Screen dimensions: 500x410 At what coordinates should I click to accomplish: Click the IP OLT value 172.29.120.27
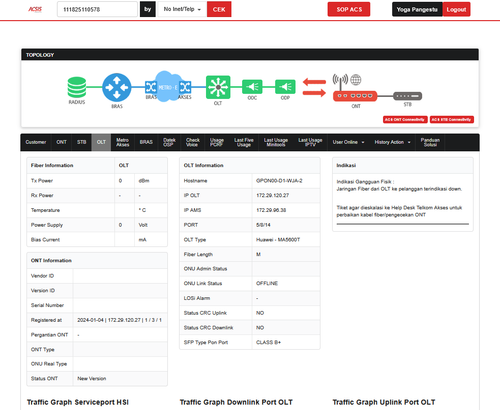coord(272,195)
